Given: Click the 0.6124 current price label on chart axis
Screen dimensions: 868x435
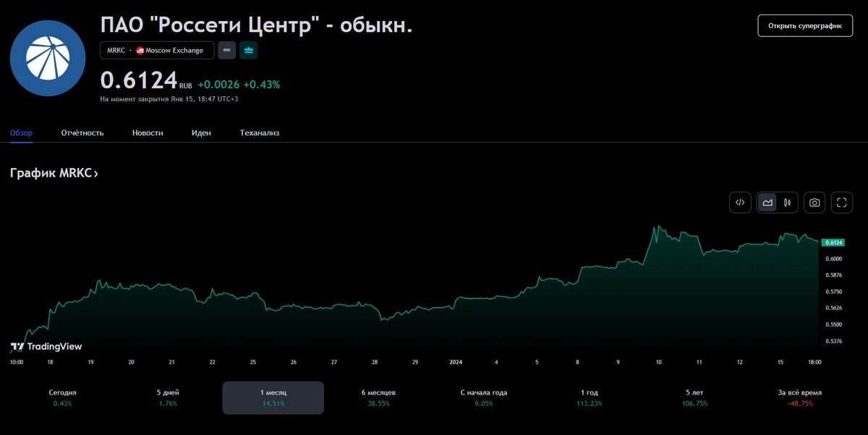Looking at the screenshot, I should click(834, 242).
